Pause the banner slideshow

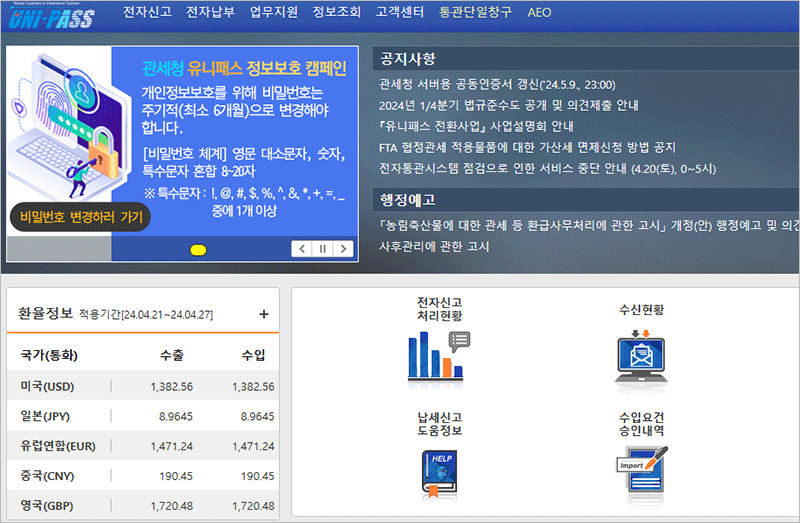(x=322, y=248)
